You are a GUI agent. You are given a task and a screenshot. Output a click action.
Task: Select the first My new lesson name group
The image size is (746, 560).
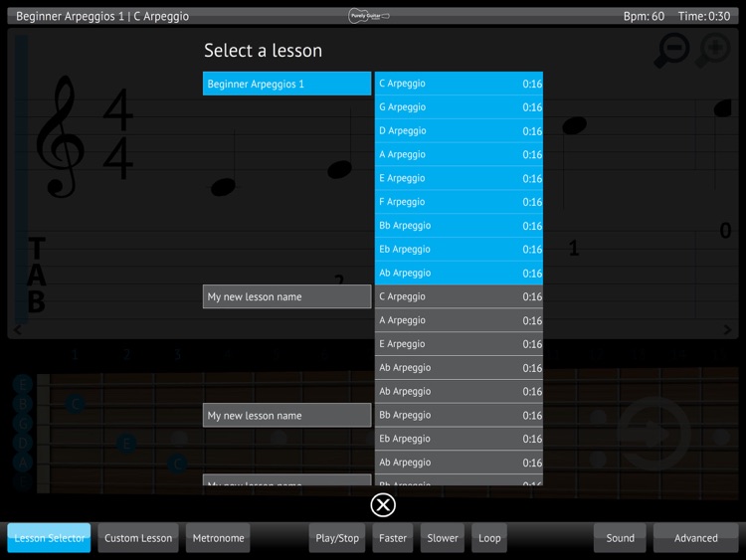(x=286, y=296)
